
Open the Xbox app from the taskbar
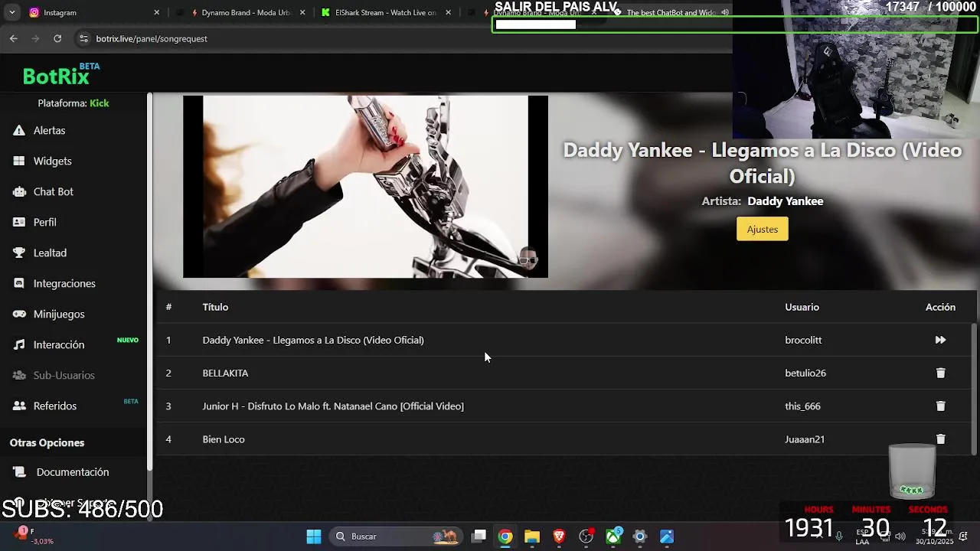[x=613, y=536]
